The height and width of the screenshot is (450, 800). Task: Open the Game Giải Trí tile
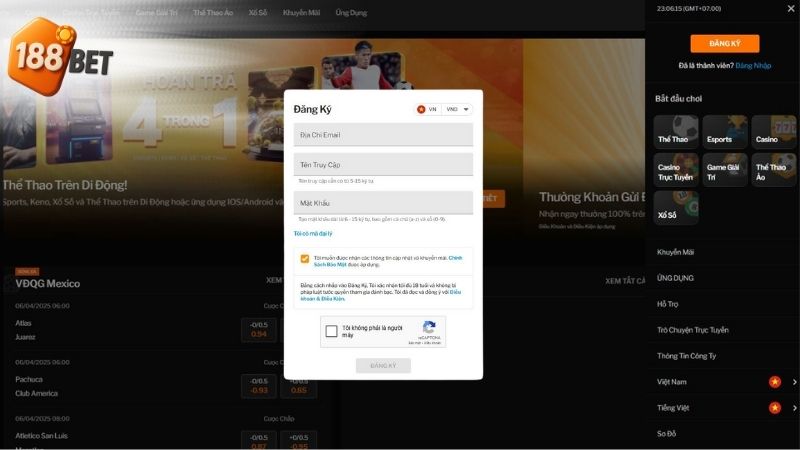pos(724,170)
